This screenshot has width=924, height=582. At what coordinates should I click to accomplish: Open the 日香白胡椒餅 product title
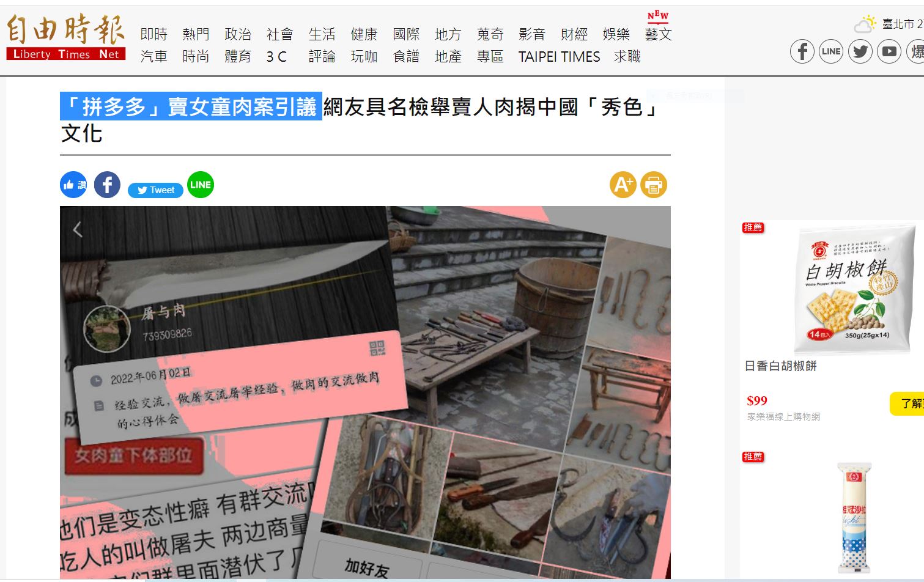781,366
